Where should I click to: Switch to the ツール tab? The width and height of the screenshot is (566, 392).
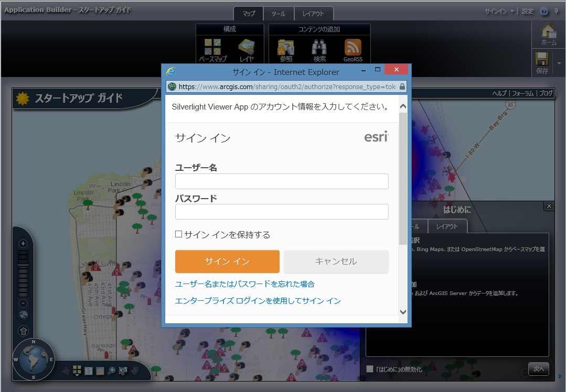pos(279,14)
